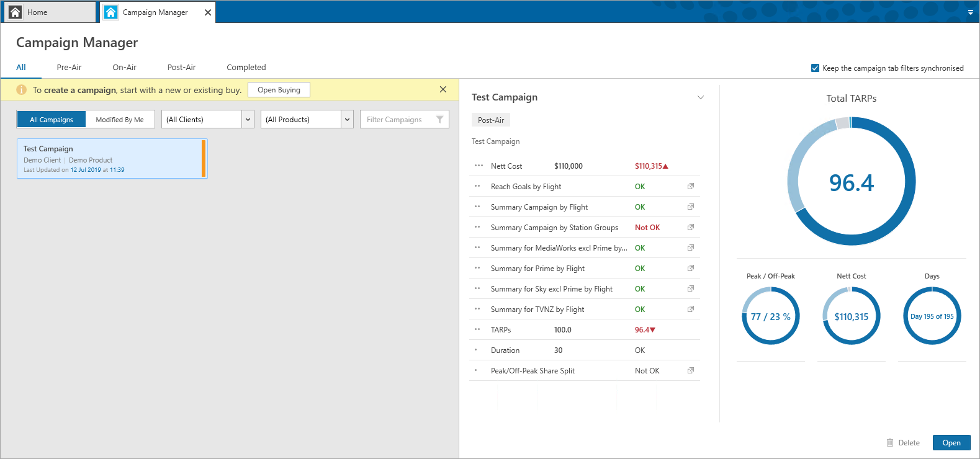
Task: Click the $110,000 Nett Cost target value
Action: (x=569, y=166)
